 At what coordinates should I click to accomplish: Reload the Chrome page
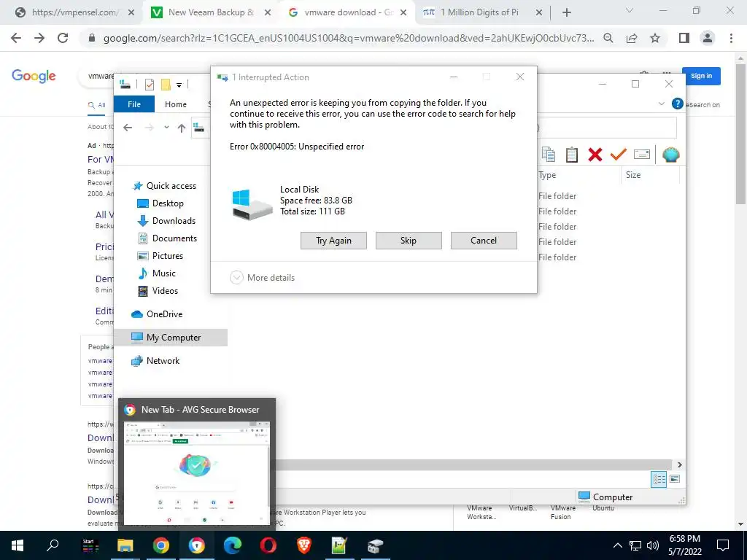tap(63, 38)
